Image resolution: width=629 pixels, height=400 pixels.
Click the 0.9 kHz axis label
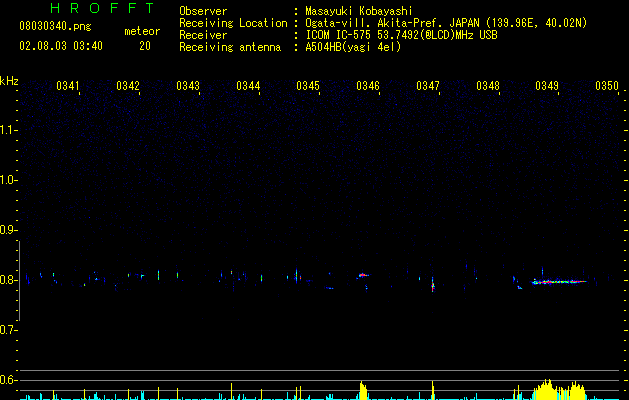tap(8, 230)
